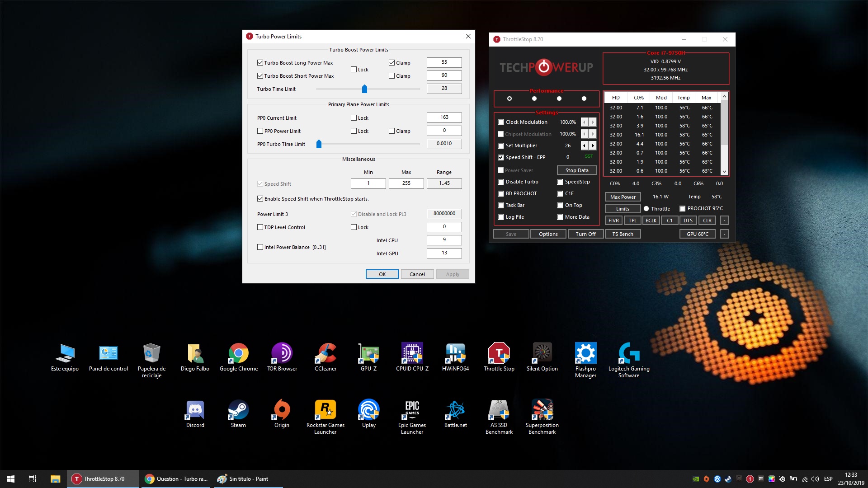Increase the Set Multiplier value with the right arrow

pos(593,145)
